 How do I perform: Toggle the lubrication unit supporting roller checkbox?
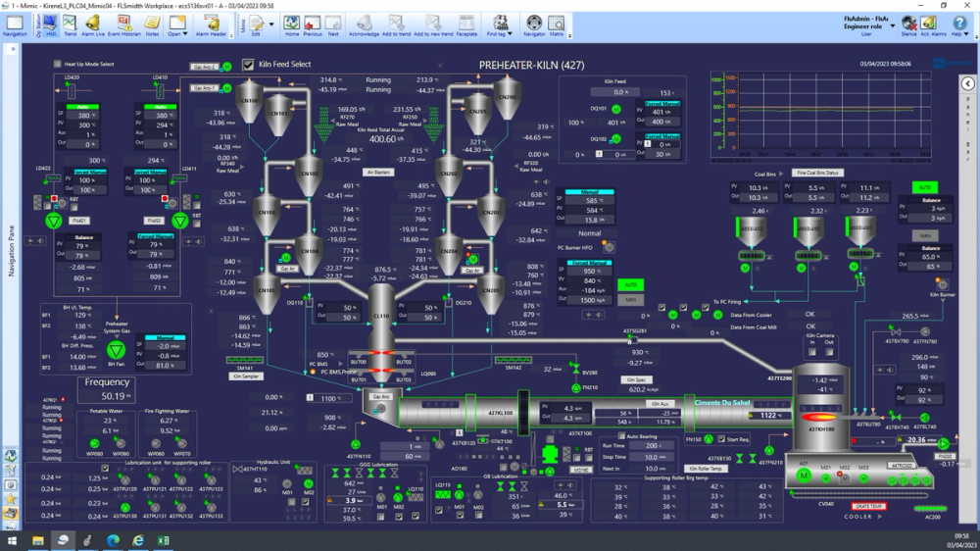105,468
